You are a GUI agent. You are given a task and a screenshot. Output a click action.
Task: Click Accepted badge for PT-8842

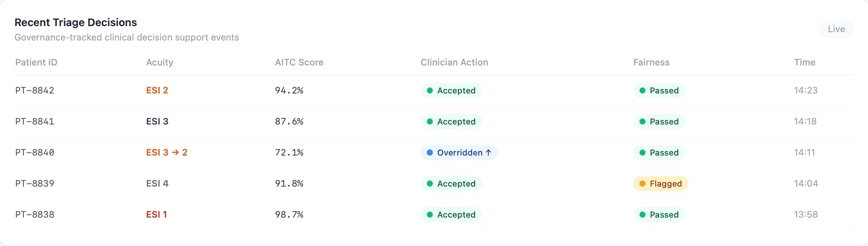tap(451, 90)
